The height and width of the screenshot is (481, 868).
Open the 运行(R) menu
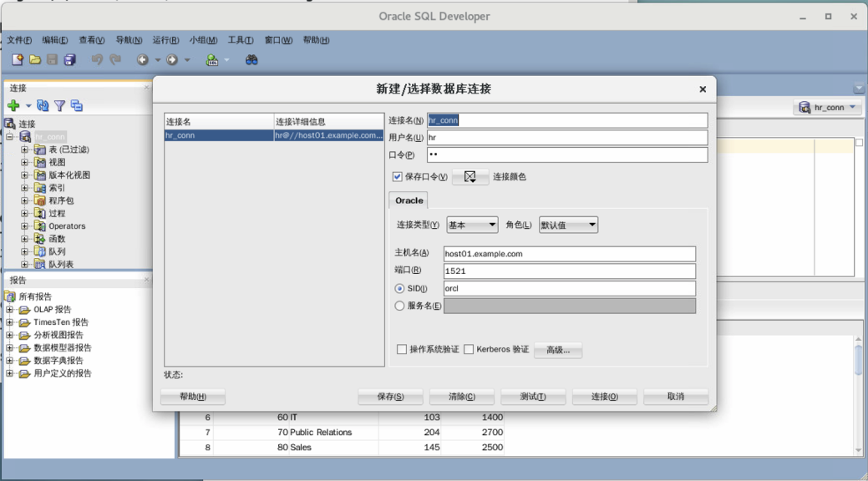point(165,40)
